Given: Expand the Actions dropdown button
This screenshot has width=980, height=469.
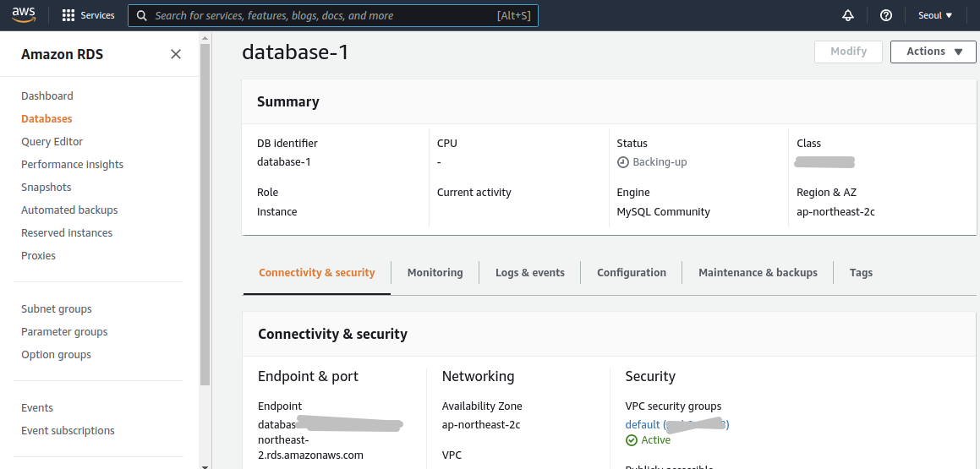Looking at the screenshot, I should pos(933,52).
